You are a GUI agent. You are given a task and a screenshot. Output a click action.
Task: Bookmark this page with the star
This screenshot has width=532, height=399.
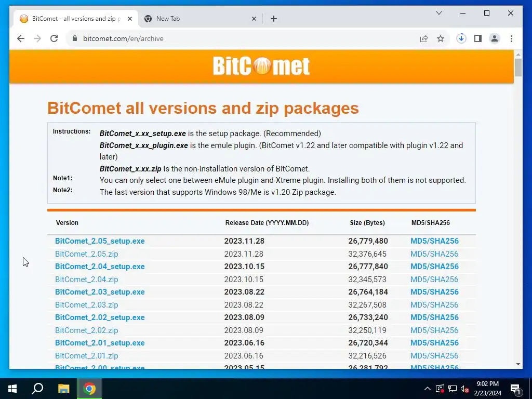[441, 38]
